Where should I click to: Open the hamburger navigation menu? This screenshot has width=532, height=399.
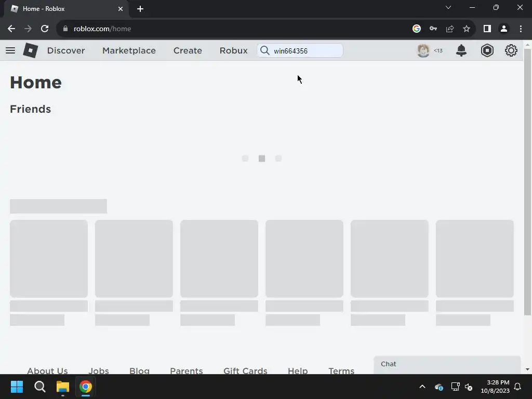click(x=10, y=50)
